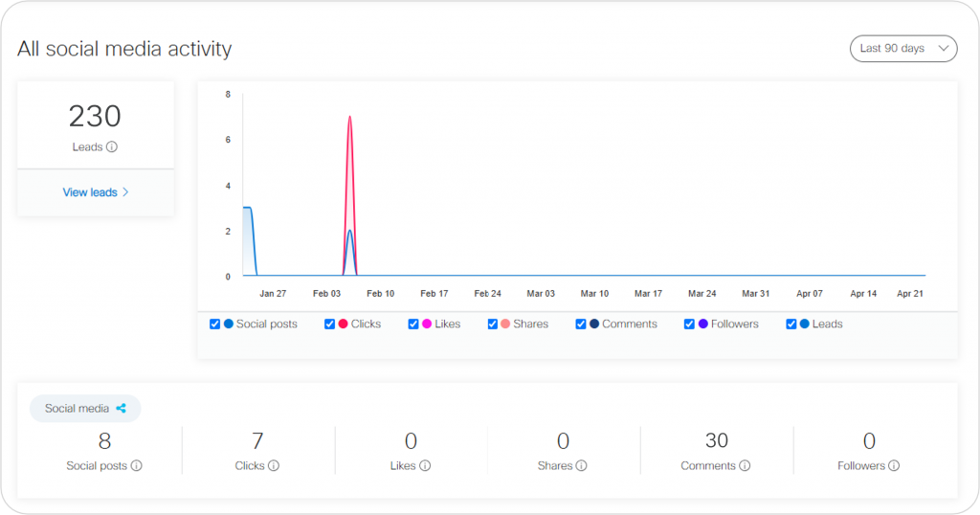
Task: Click the info icon beside Followers stat
Action: click(x=894, y=466)
